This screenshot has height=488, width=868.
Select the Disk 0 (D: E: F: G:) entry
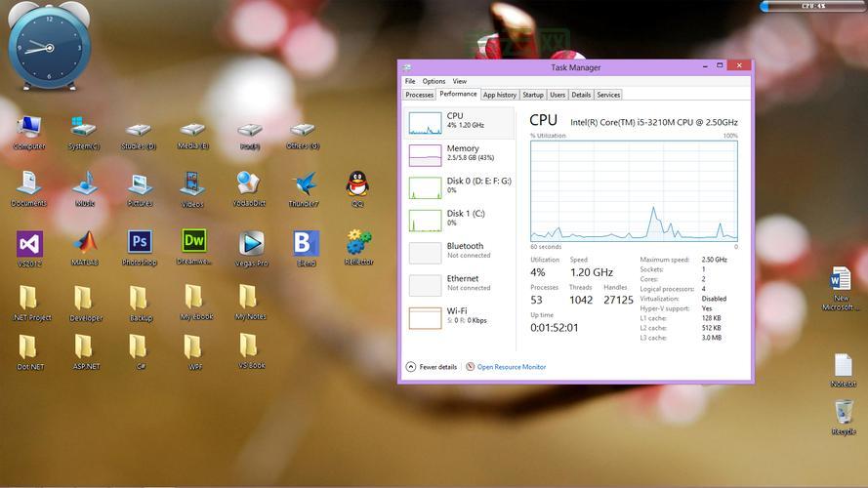coord(460,187)
